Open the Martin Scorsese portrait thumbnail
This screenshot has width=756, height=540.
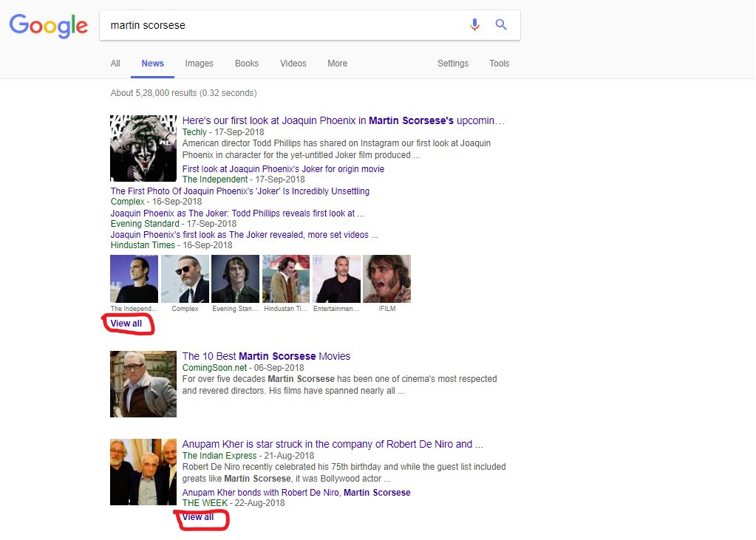[x=143, y=384]
